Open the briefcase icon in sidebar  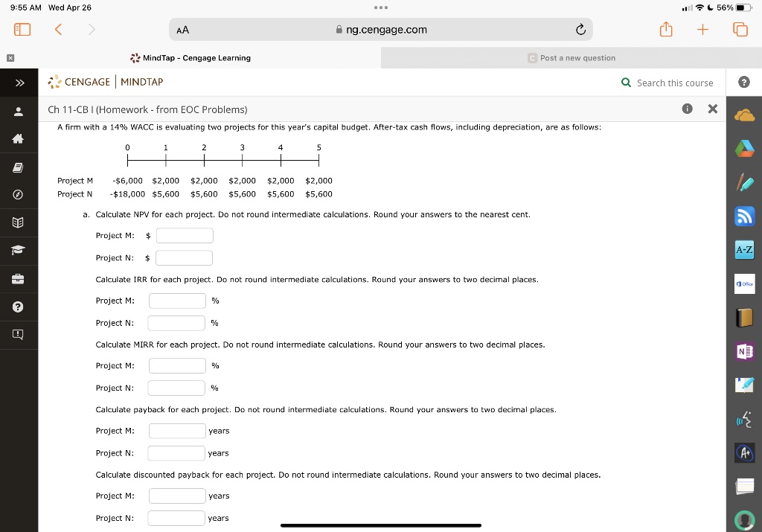point(18,279)
